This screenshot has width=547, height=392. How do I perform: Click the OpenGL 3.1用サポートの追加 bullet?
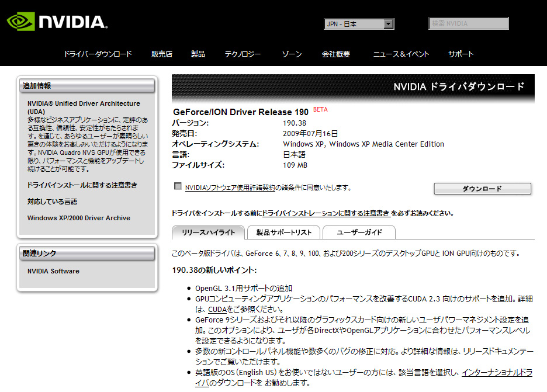[244, 289]
